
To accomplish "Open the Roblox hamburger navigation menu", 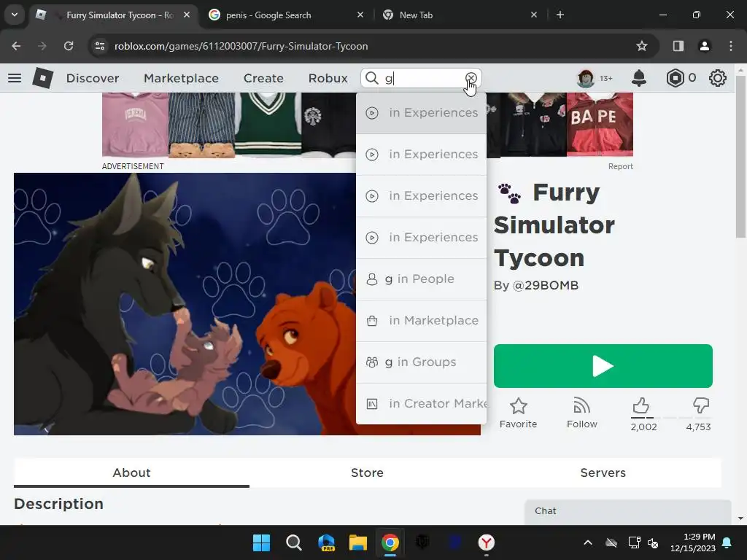I will point(15,77).
